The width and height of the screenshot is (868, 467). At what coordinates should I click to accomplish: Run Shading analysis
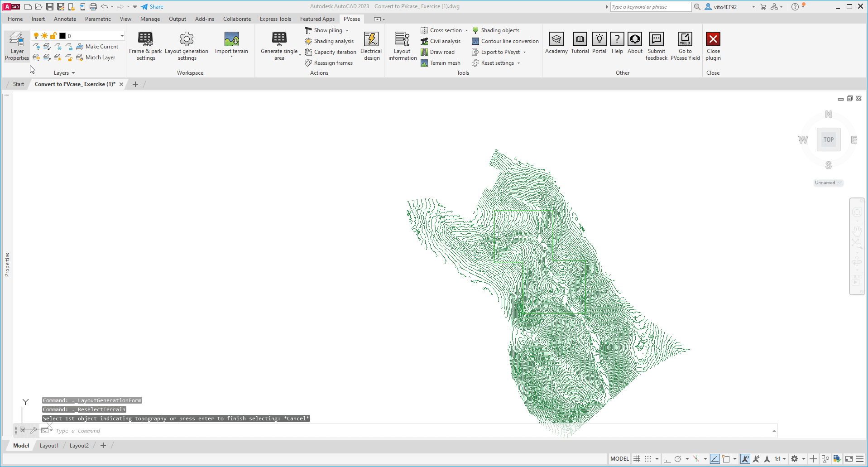329,41
